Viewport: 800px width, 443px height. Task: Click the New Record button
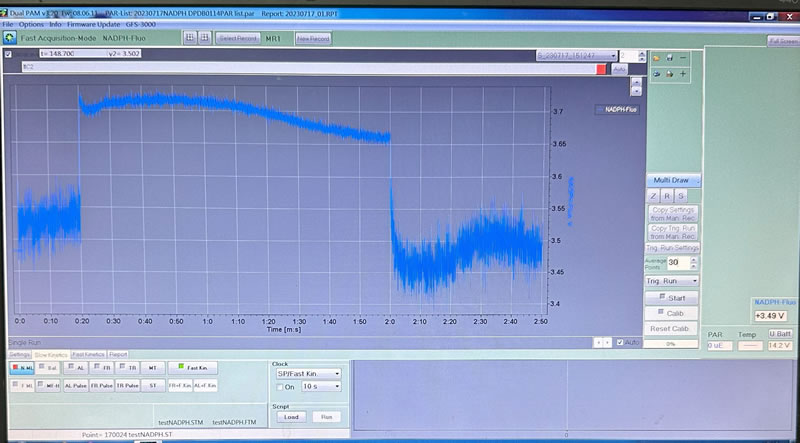pos(313,38)
